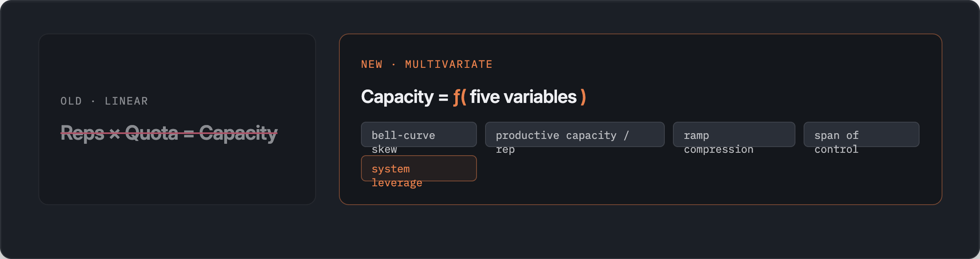
Task: Pick the span of control chip
Action: 862,134
